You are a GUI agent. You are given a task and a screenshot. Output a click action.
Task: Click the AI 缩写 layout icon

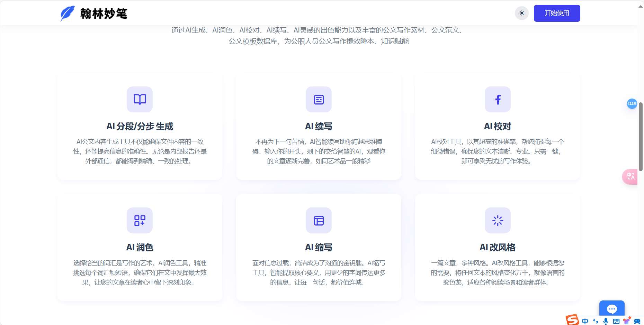(x=318, y=220)
